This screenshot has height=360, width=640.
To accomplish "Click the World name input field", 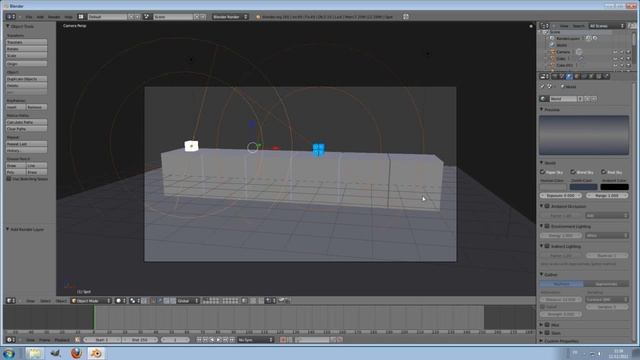I will coord(563,99).
